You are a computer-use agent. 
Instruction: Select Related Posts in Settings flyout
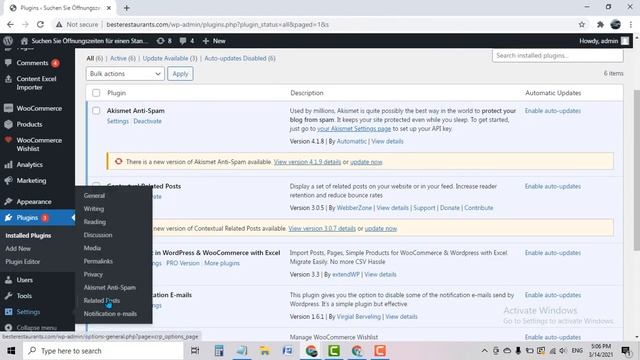(x=102, y=300)
